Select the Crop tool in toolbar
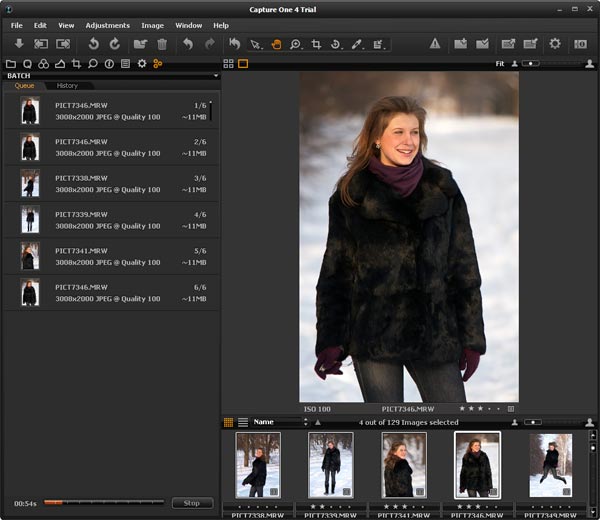The width and height of the screenshot is (600, 520). click(x=317, y=44)
